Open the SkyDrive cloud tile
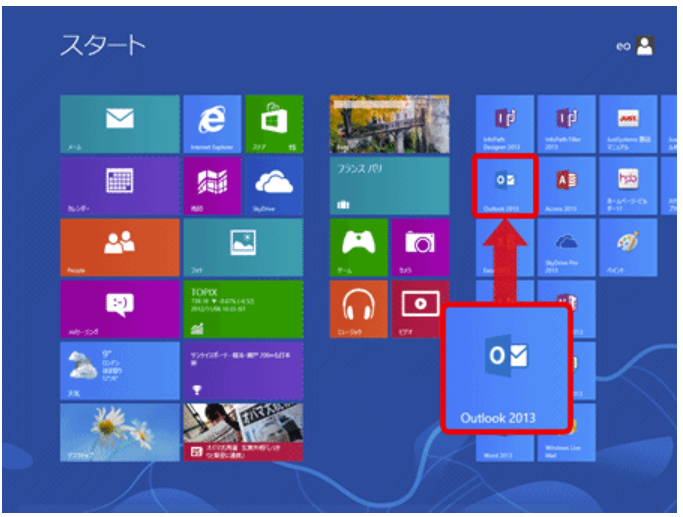 click(274, 186)
